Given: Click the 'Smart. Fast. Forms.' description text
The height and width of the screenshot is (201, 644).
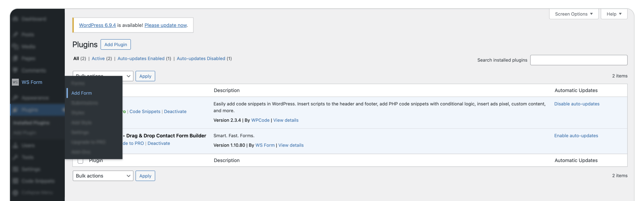Looking at the screenshot, I should (x=234, y=136).
